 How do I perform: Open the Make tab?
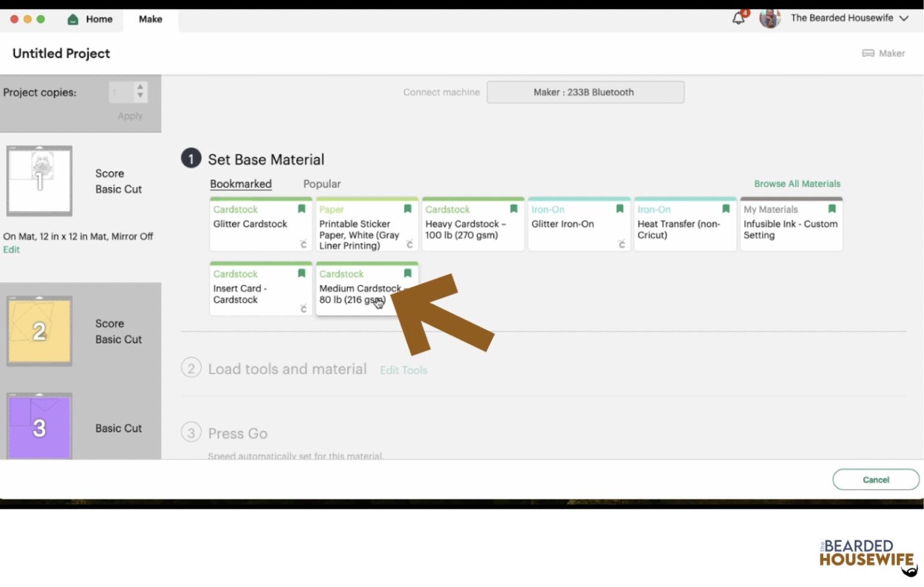click(x=150, y=19)
